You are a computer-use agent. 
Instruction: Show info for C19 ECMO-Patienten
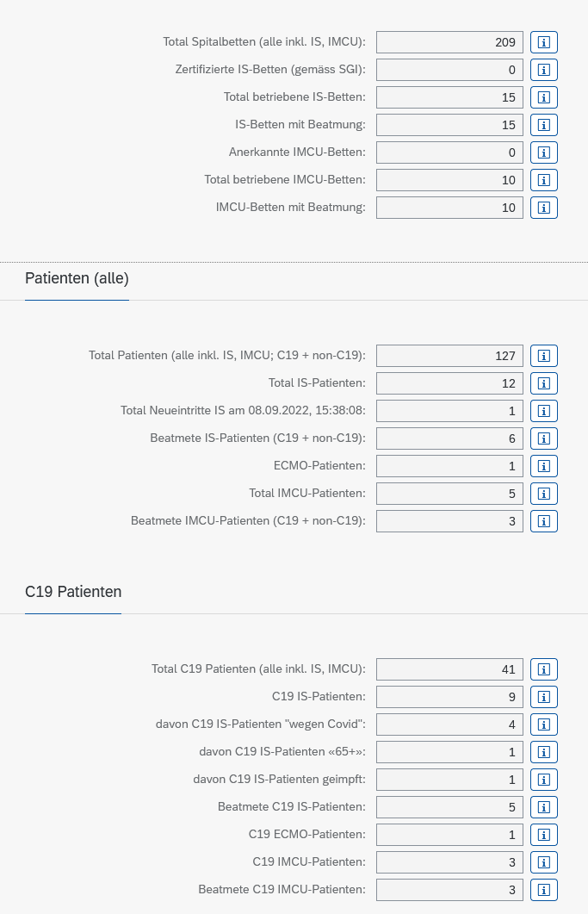pos(543,835)
